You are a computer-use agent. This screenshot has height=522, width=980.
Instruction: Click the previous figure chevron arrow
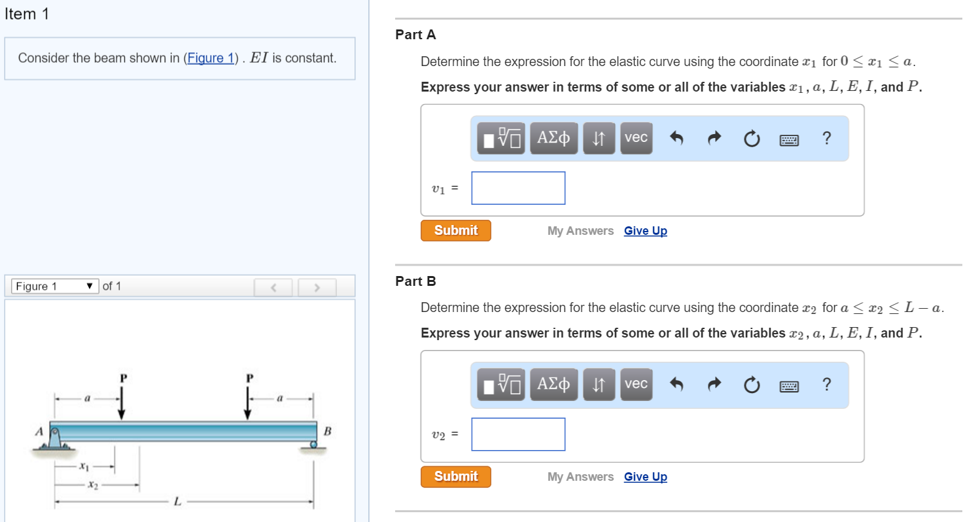tap(273, 287)
